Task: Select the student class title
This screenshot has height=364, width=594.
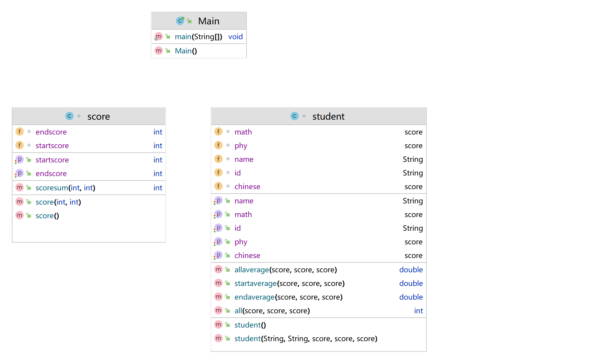Action: pyautogui.click(x=328, y=116)
